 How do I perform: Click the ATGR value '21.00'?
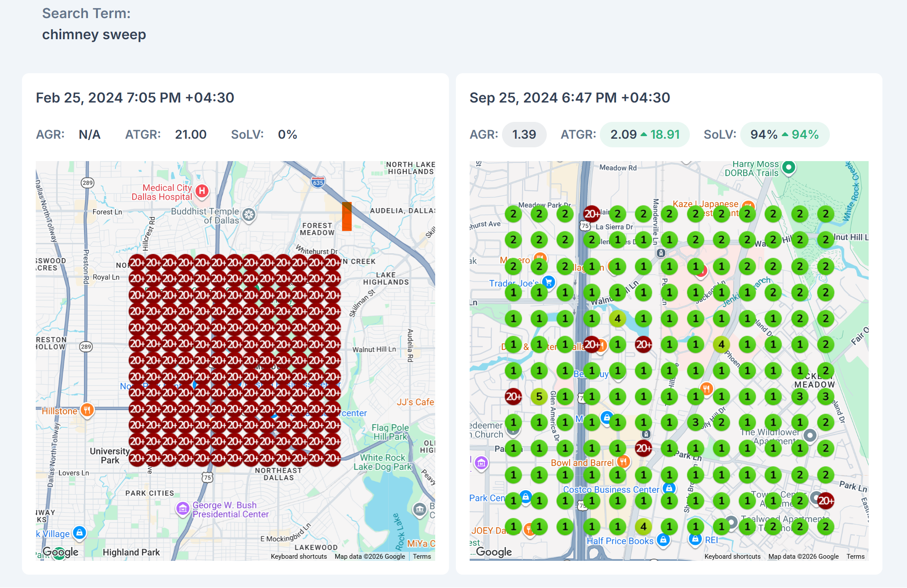191,134
